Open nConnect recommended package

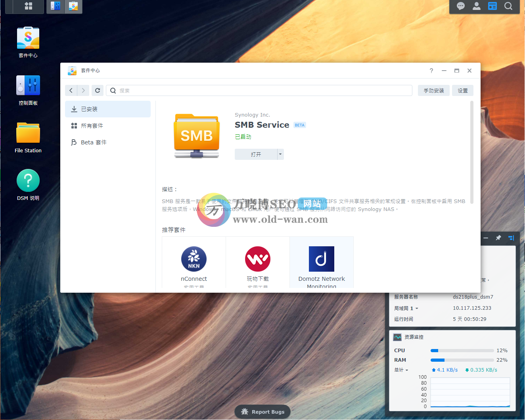(x=194, y=263)
